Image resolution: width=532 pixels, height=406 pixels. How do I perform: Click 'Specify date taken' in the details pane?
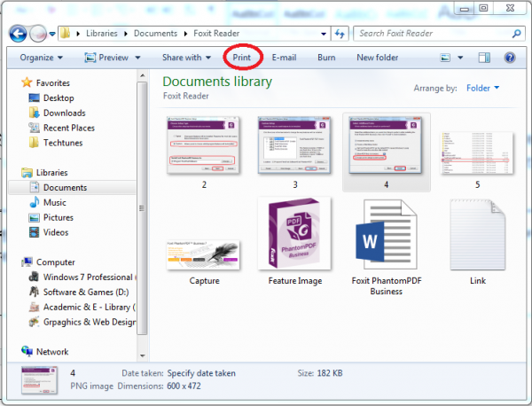tap(201, 373)
